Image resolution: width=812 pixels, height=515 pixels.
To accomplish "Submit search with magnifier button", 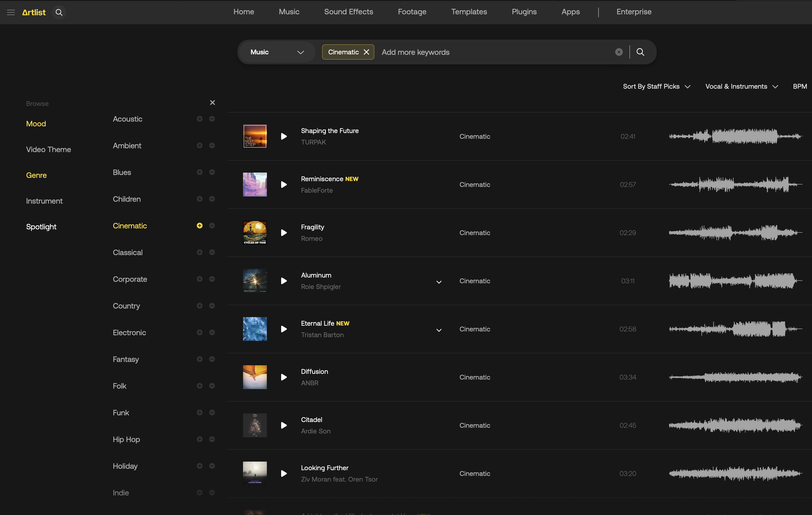I will (640, 52).
